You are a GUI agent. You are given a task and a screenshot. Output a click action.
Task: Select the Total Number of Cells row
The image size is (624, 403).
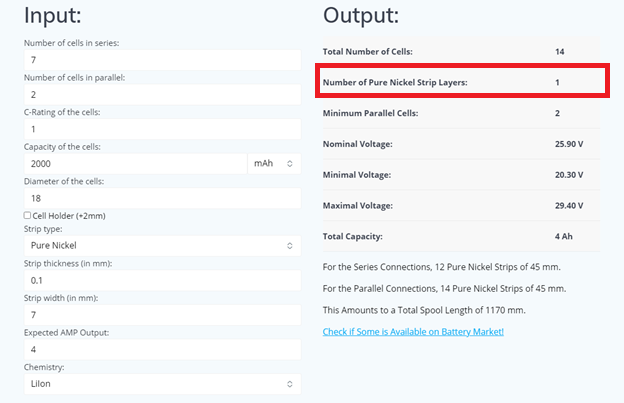click(x=461, y=50)
